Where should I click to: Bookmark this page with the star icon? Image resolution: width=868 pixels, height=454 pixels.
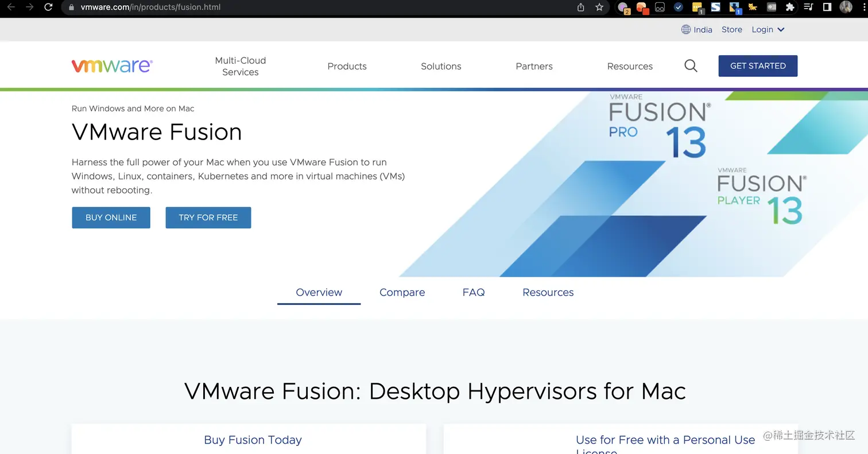599,7
